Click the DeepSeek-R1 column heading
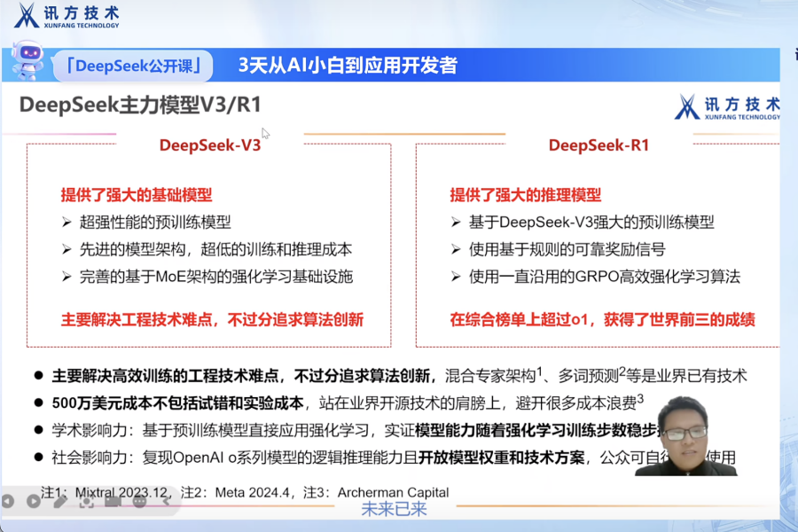The image size is (798, 532). coord(598,145)
